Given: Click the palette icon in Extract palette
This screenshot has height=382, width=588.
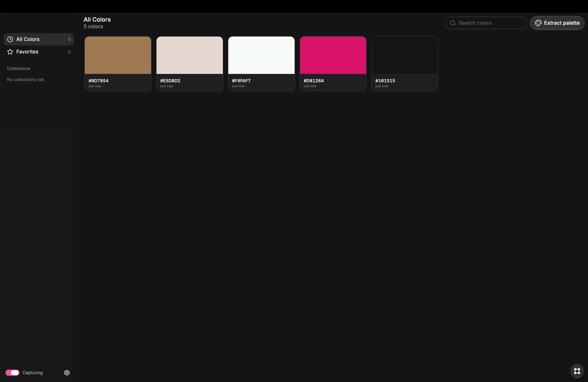Looking at the screenshot, I should [538, 23].
